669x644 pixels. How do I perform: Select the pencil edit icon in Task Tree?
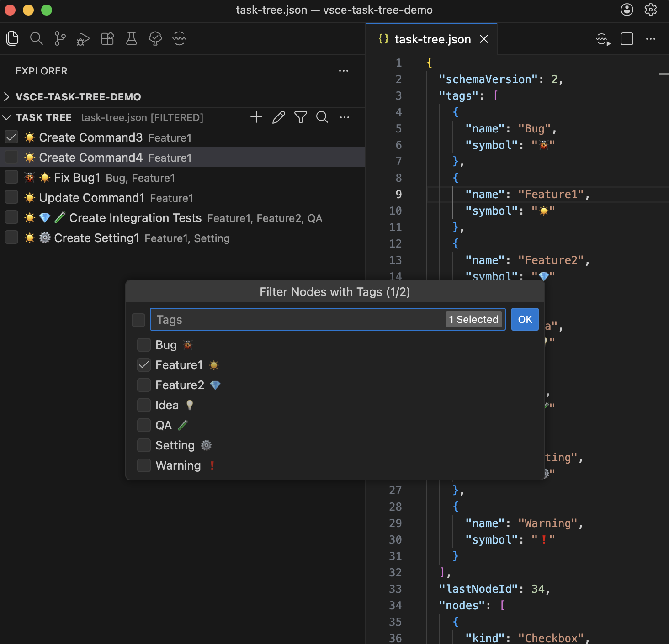coord(278,117)
